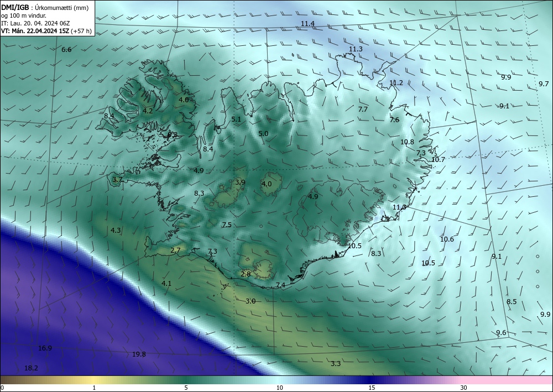The width and height of the screenshot is (553, 392).
Task: Select the 10.8 map value
Action: (x=407, y=142)
